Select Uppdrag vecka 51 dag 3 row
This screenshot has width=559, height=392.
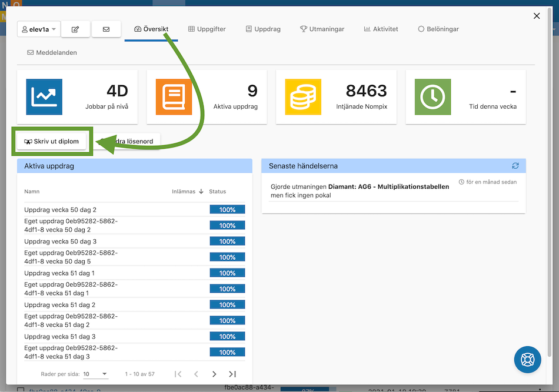pos(135,336)
